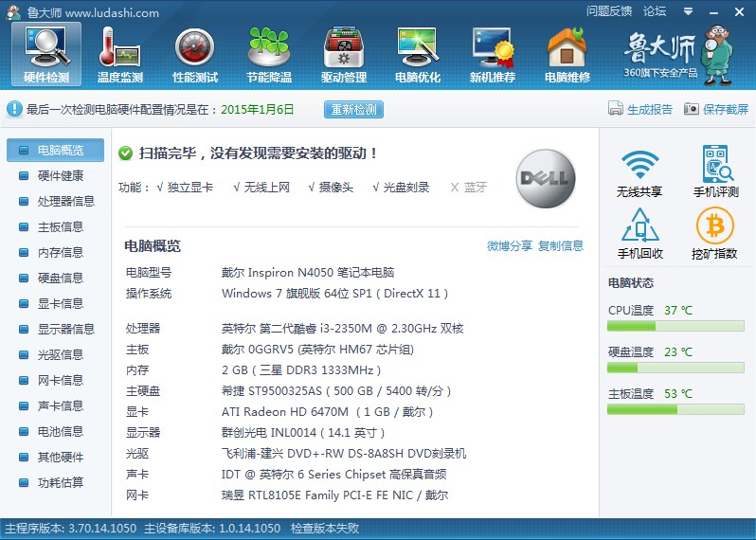Click the 硬盘温度 temperature bar
The image size is (756, 540).
point(675,368)
